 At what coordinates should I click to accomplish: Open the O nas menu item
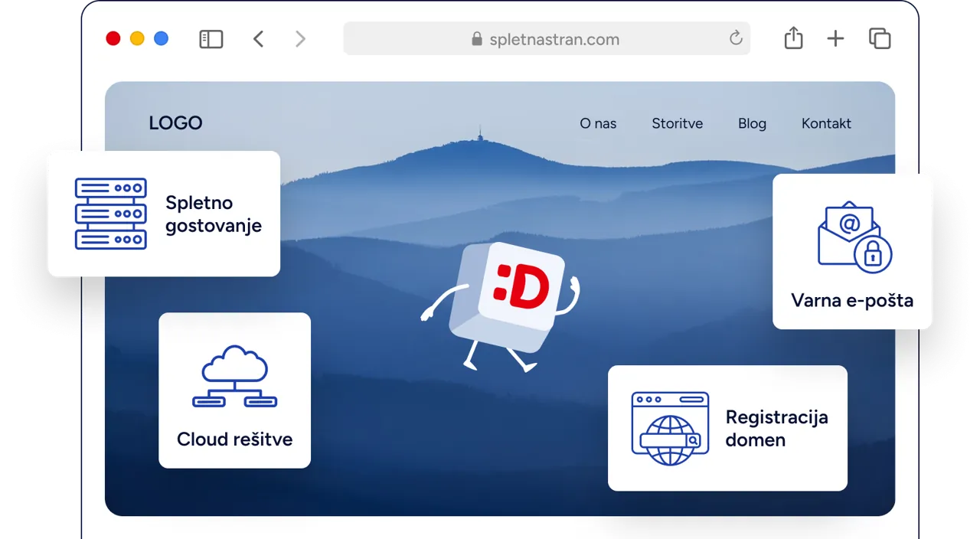[598, 123]
